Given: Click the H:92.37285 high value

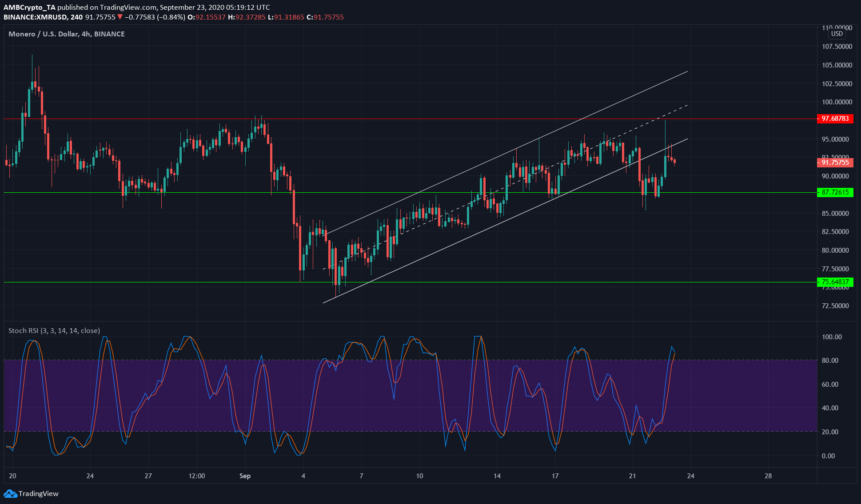Looking at the screenshot, I should 247,17.
